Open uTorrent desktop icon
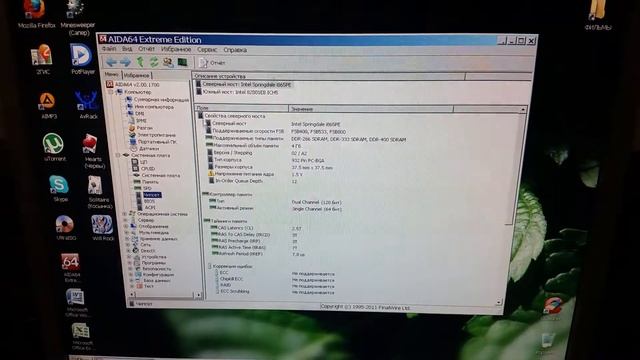The image size is (640, 360). 54,147
